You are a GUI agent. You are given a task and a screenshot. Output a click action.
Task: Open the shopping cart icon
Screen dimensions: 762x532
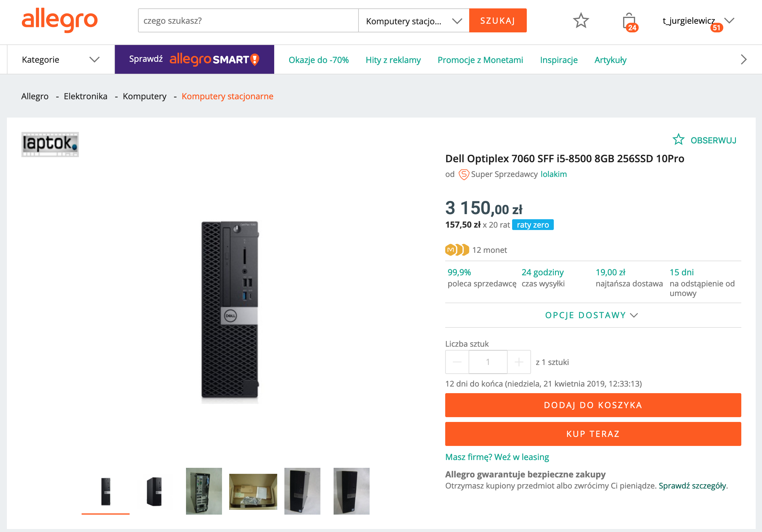tap(629, 22)
